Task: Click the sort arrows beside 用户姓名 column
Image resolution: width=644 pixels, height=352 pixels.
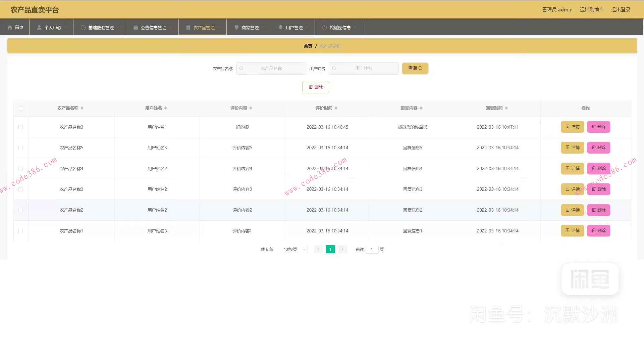Action: coord(166,108)
